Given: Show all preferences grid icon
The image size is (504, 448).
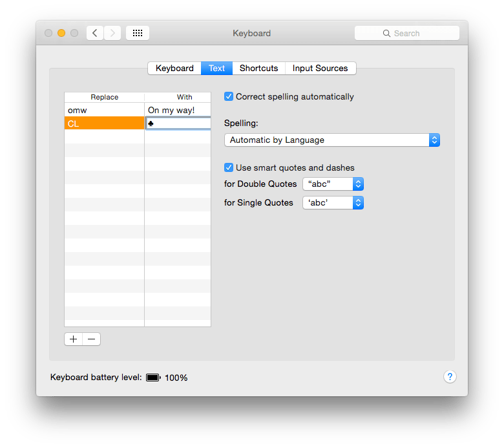Looking at the screenshot, I should coord(138,33).
